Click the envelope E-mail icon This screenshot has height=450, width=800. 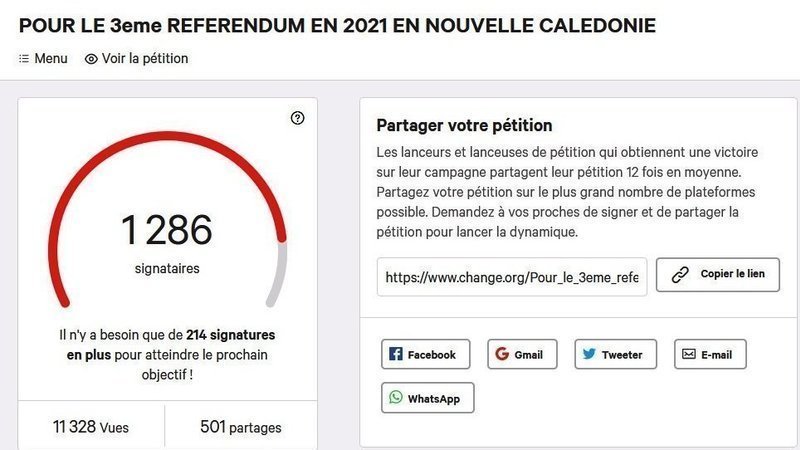point(689,354)
